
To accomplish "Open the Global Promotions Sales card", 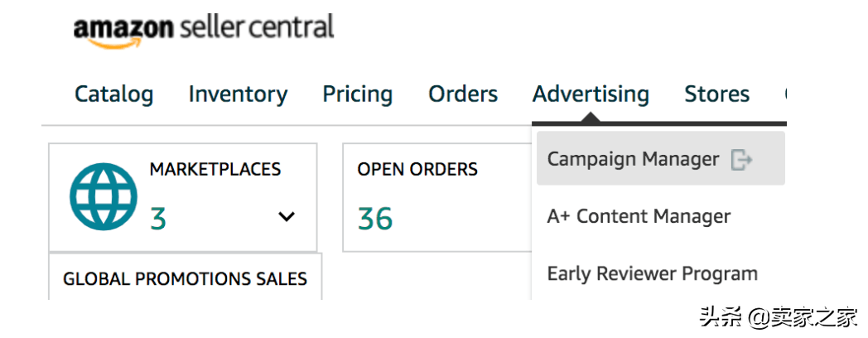I will click(185, 277).
